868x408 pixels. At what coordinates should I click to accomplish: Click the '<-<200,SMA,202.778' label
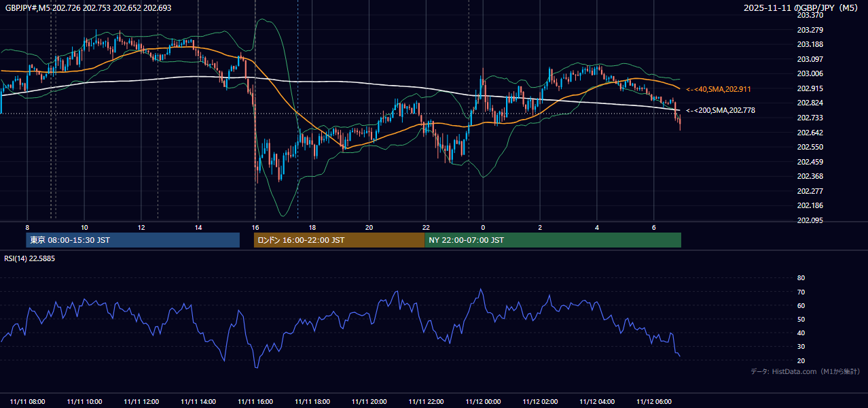coord(720,110)
